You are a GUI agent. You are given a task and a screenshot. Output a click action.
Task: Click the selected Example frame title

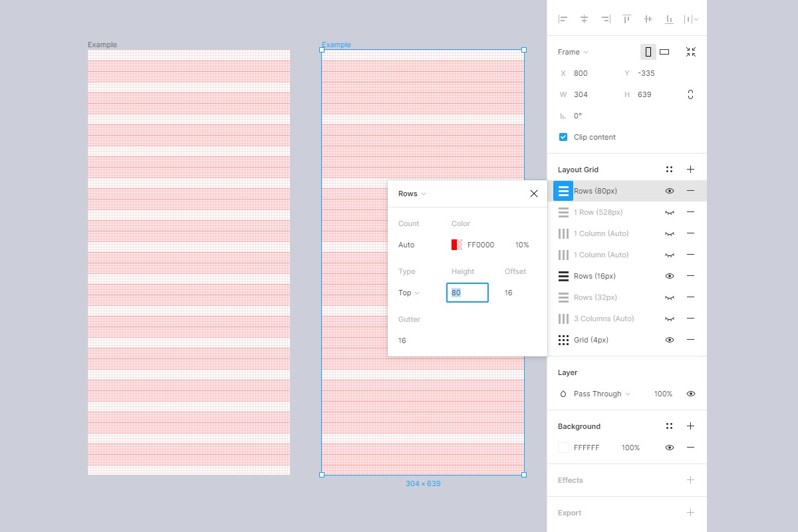point(336,45)
